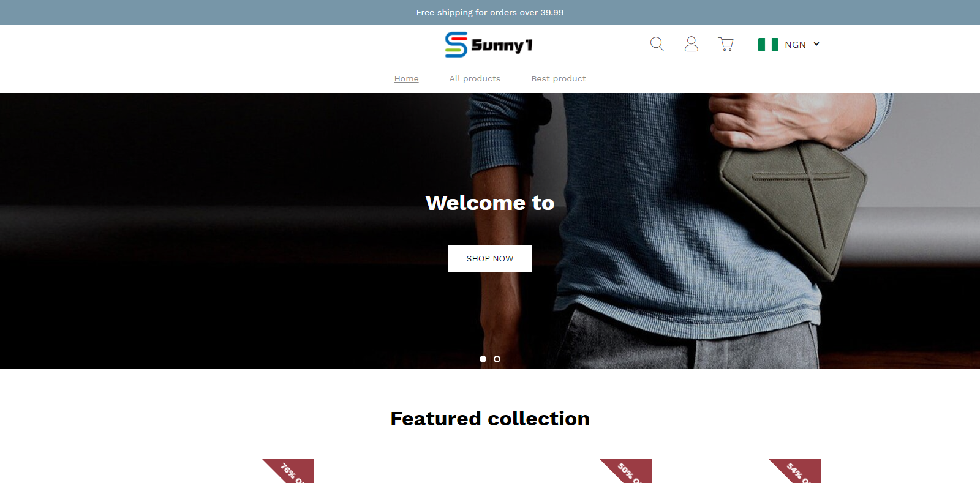This screenshot has width=980, height=483.
Task: Click the Sunny1 store logo
Action: [489, 45]
